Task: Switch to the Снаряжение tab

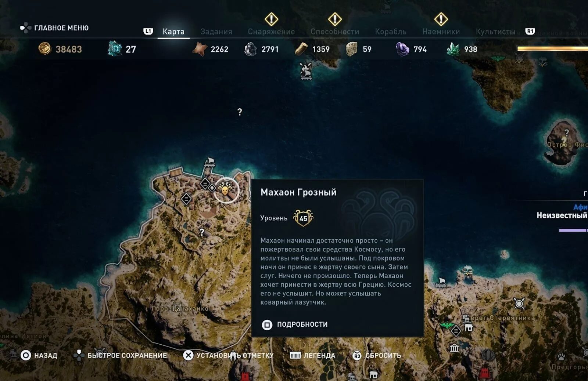Action: 271,32
